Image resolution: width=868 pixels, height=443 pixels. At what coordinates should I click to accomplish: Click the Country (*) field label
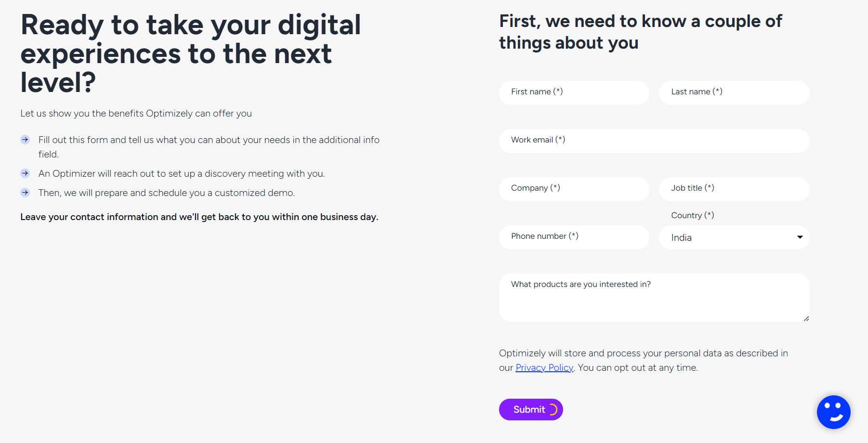[x=692, y=215]
